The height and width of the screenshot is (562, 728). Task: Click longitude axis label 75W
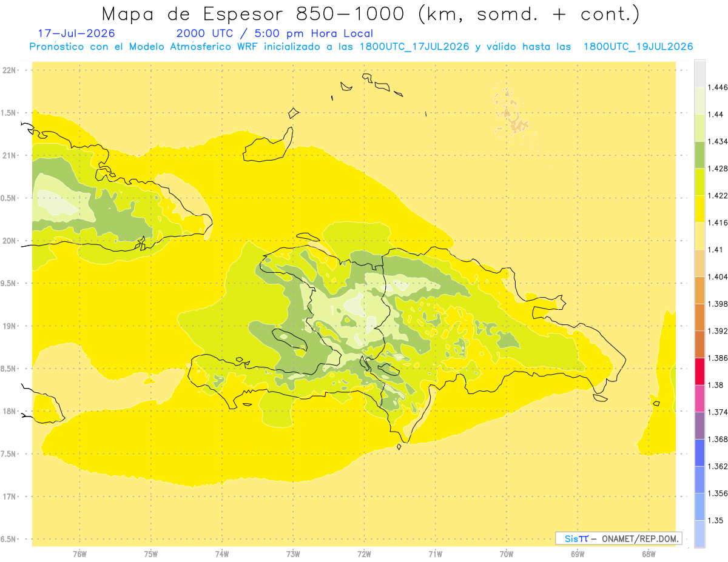151,555
